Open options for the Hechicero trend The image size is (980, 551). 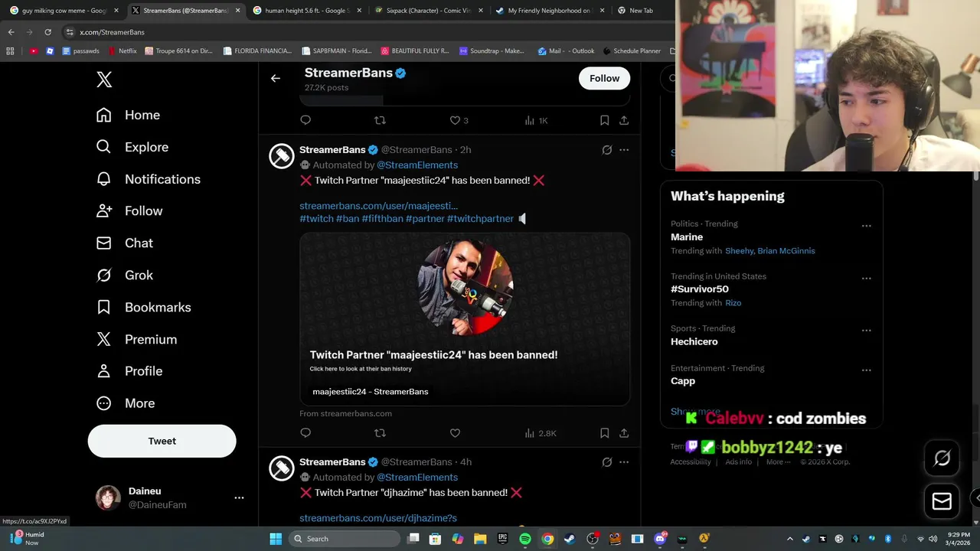pyautogui.click(x=866, y=331)
